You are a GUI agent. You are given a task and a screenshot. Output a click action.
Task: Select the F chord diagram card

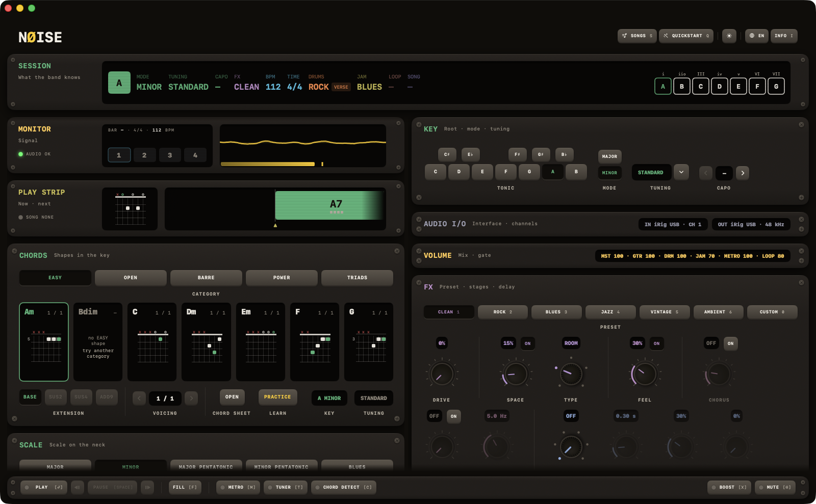tap(315, 342)
